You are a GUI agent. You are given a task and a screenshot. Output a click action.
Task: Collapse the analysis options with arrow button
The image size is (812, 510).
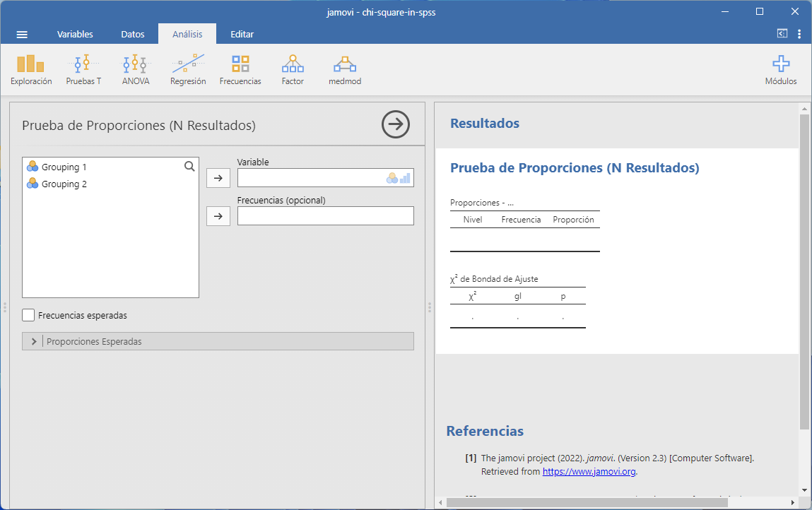click(396, 124)
